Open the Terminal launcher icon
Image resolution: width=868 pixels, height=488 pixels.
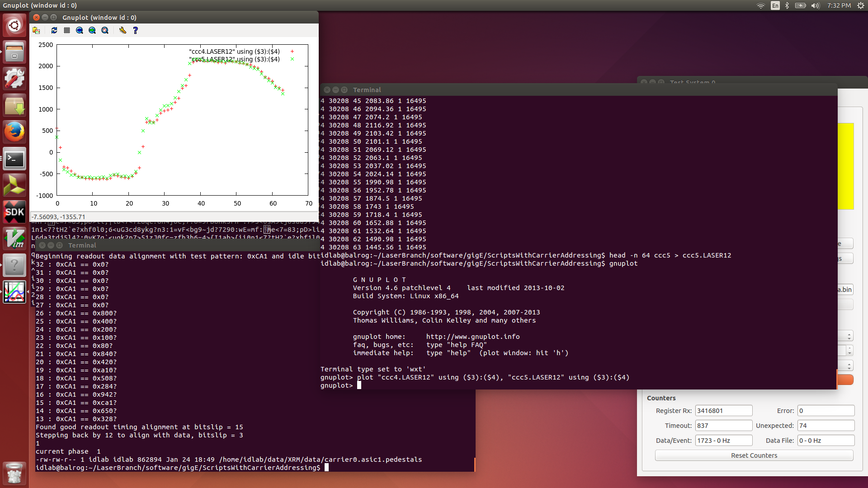tap(14, 159)
